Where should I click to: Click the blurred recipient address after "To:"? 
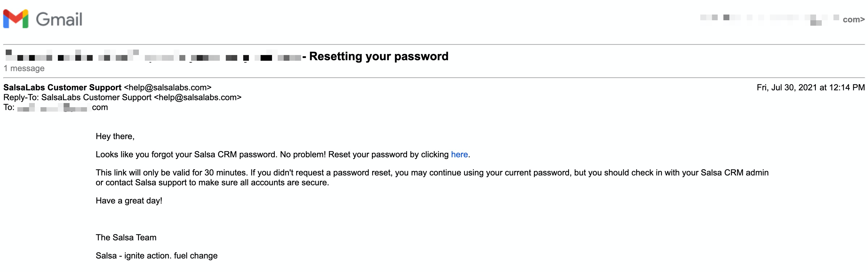[x=62, y=107]
